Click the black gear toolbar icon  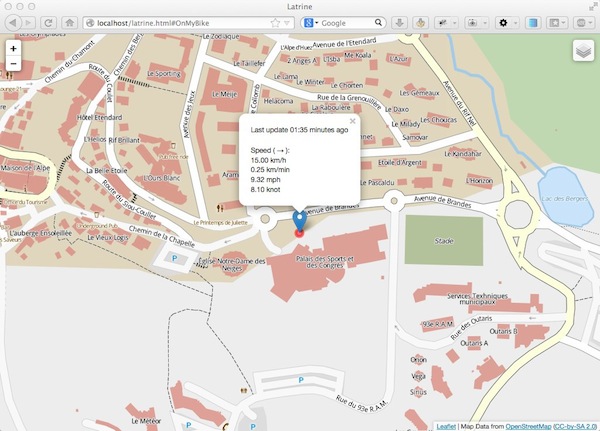[503, 23]
